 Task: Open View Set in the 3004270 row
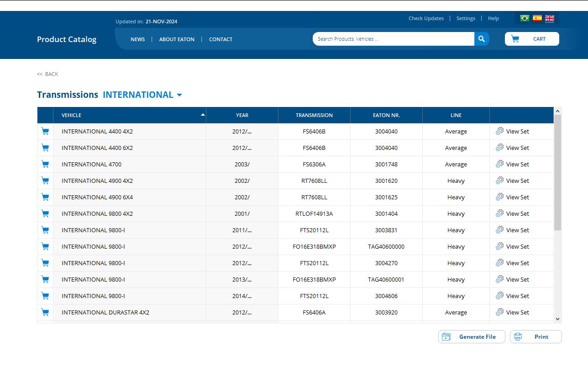click(x=513, y=263)
